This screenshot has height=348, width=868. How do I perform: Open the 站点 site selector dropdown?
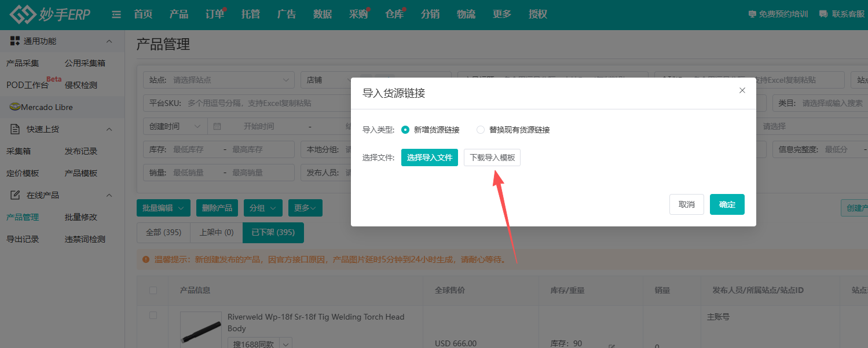(x=220, y=80)
